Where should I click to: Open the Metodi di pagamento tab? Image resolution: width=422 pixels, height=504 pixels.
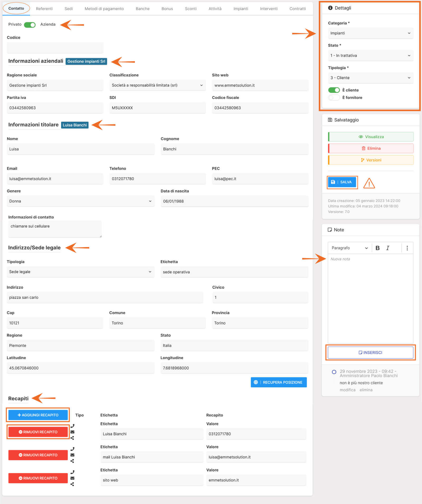[104, 9]
